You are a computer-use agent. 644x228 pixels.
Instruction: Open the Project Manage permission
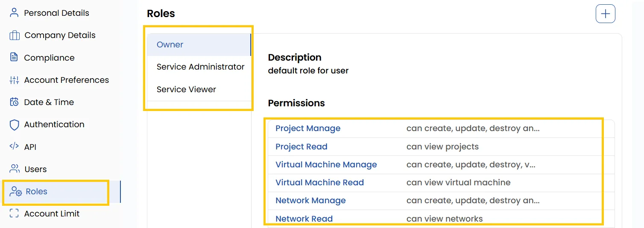click(x=308, y=129)
